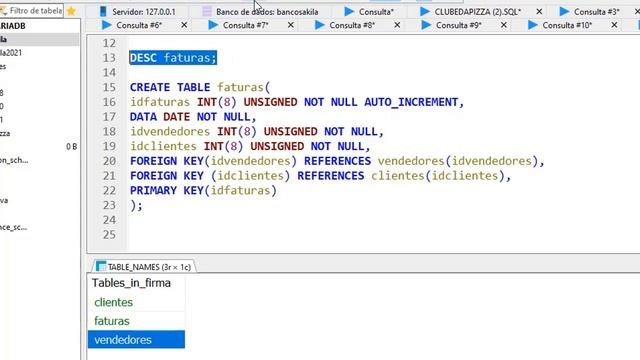
Task: Click the highlighted DESC faturas; statement
Action: [173, 58]
